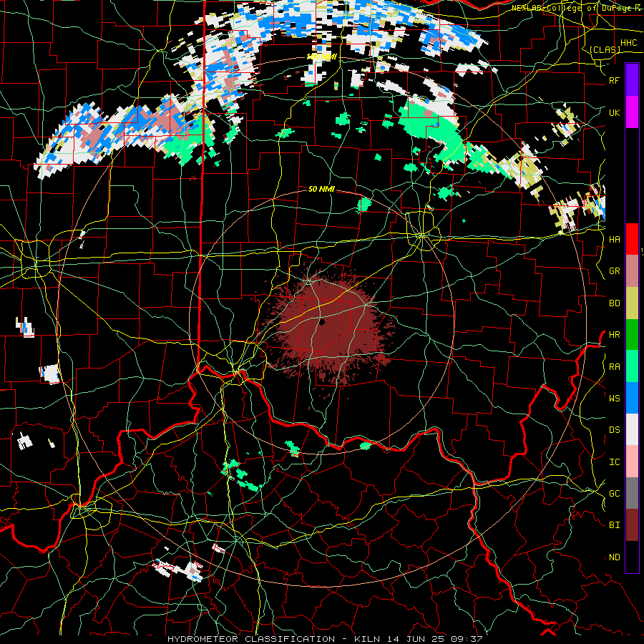Click the 50 NMI range ring label
Image resolution: width=644 pixels, height=644 pixels.
coord(321,189)
